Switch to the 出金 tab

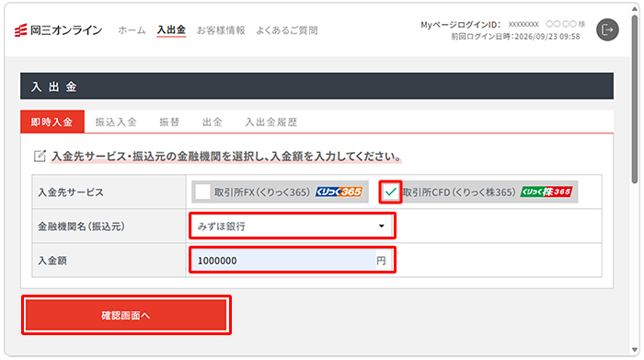pyautogui.click(x=212, y=122)
